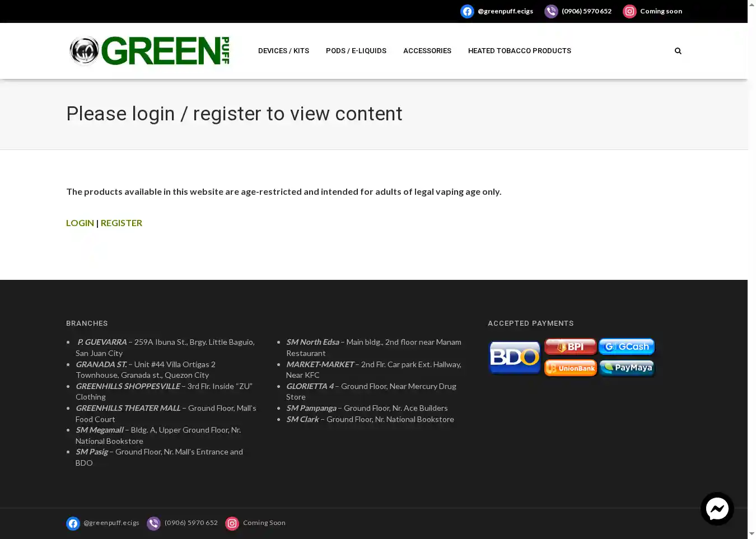This screenshot has height=539, width=756.
Task: Click the footer Viber icon
Action: [153, 523]
